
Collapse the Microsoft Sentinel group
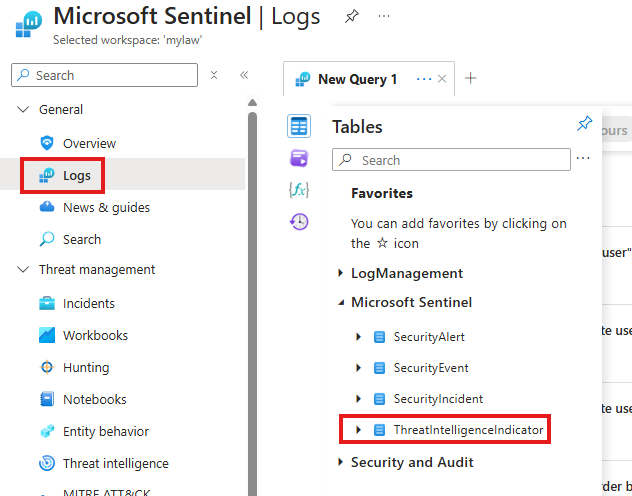click(x=341, y=303)
